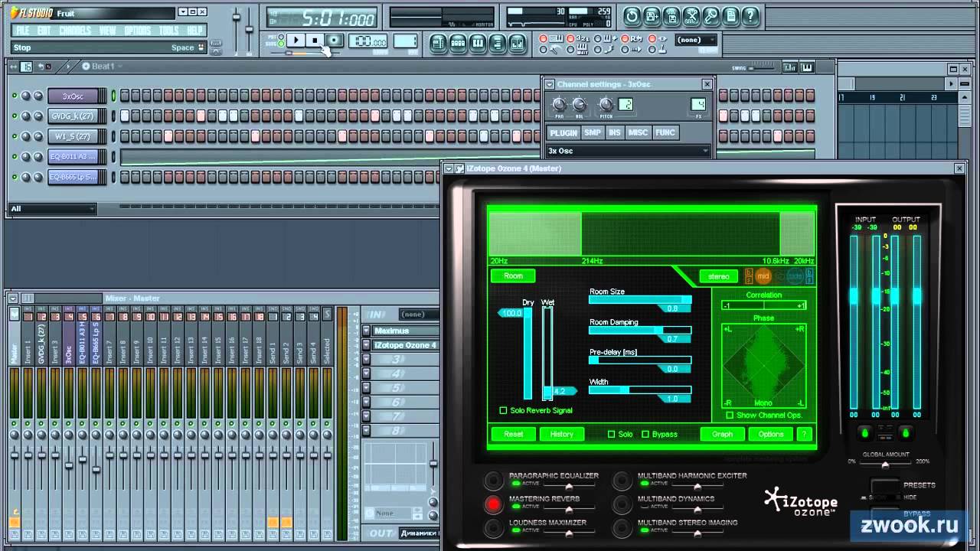
Task: Toggle Active LED for Loudness Maximizer
Action: pyautogui.click(x=516, y=530)
